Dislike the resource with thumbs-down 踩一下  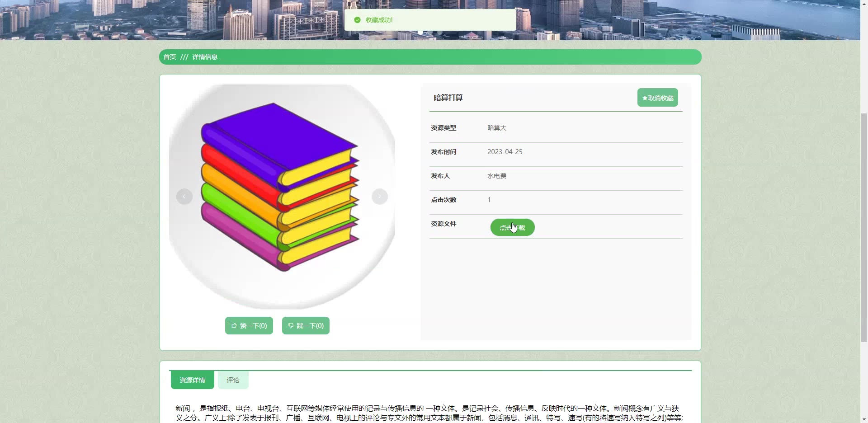[x=306, y=325]
